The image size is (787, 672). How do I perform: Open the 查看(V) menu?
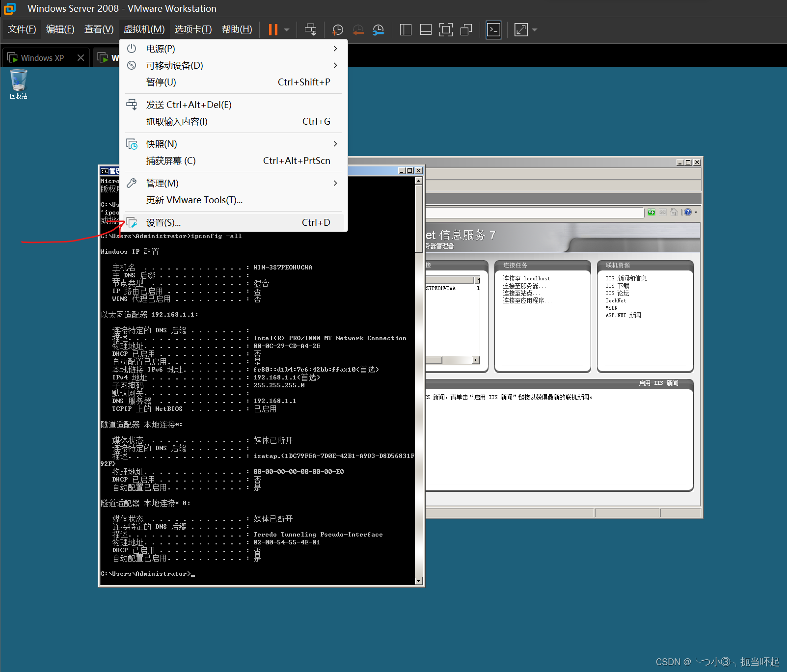pos(99,29)
